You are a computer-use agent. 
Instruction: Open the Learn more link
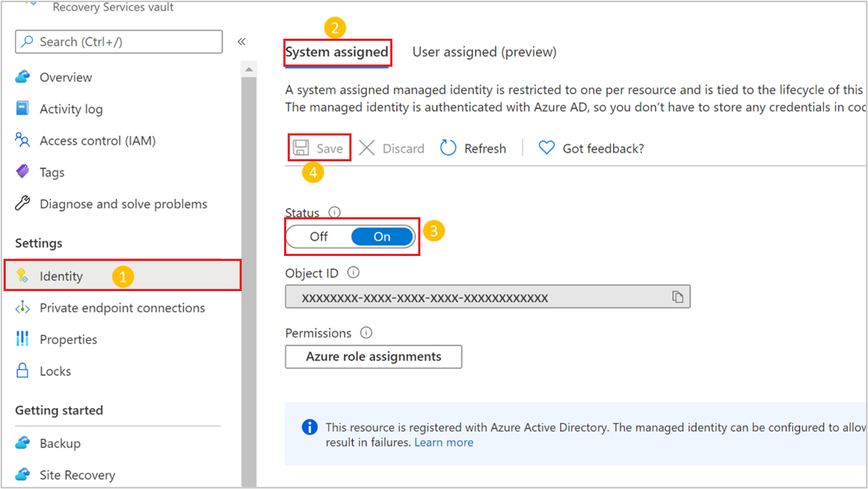pyautogui.click(x=444, y=442)
